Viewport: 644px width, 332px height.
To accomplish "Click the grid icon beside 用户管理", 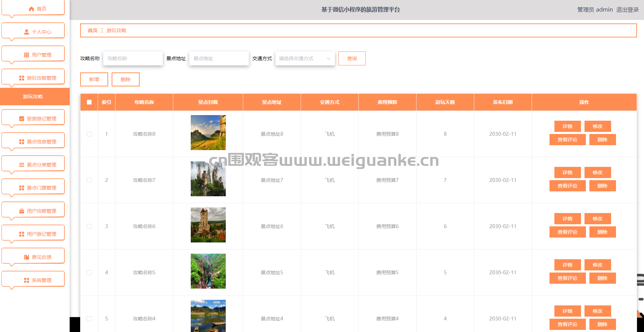I will pyautogui.click(x=27, y=55).
